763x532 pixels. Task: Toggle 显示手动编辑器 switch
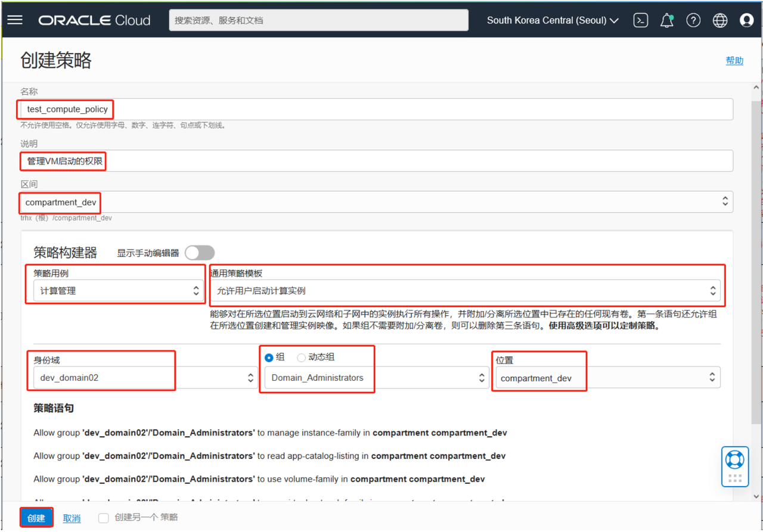[200, 253]
